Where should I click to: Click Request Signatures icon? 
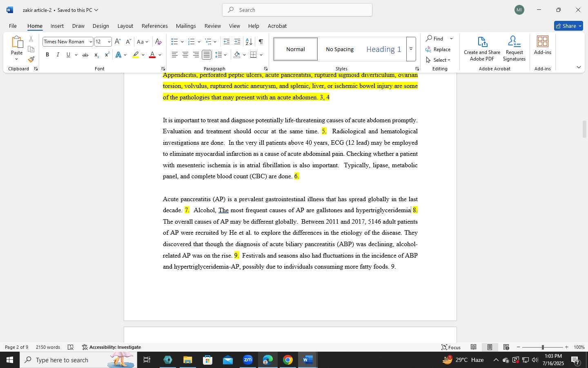click(514, 49)
